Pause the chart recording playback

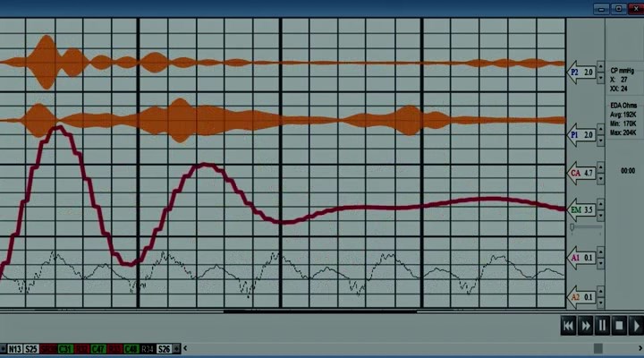pos(602,326)
